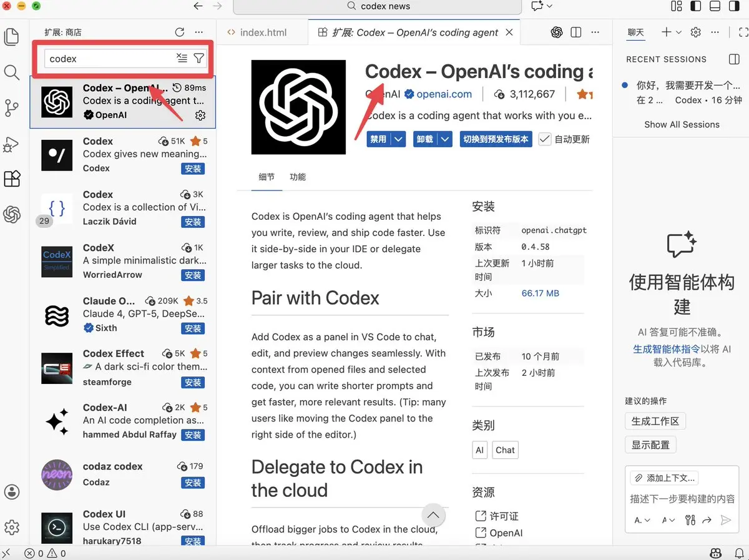The image size is (749, 560).
Task: Toggle the primary side bar visibility
Action: (x=695, y=6)
